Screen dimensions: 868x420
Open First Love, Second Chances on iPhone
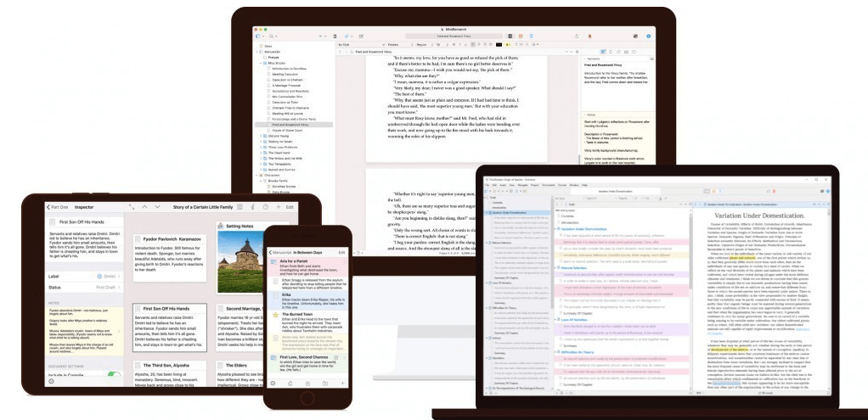pyautogui.click(x=307, y=362)
